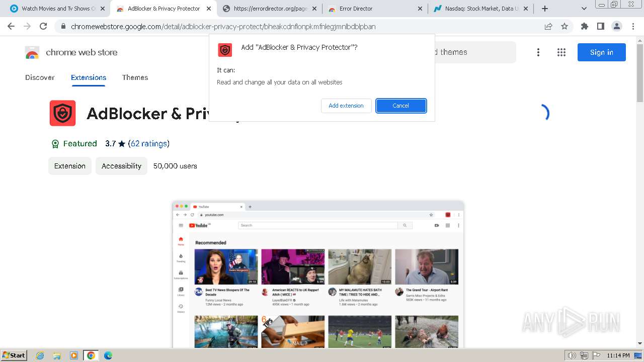
Task: Click Chrome icon in taskbar
Action: (x=91, y=355)
